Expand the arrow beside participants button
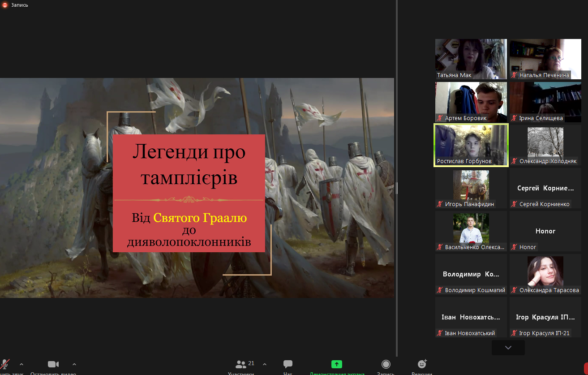The height and width of the screenshot is (375, 588). click(264, 364)
